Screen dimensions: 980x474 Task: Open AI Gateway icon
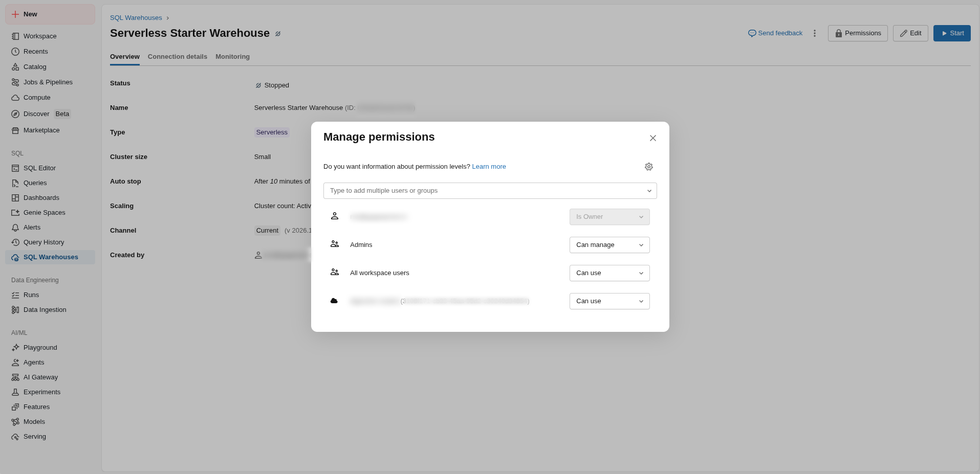click(x=15, y=377)
